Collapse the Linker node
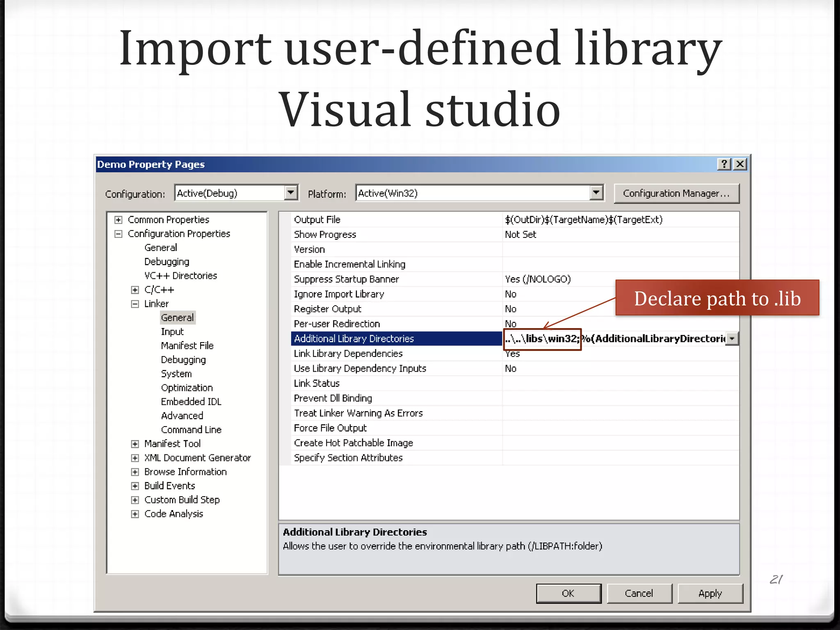This screenshot has height=630, width=840. 135,304
